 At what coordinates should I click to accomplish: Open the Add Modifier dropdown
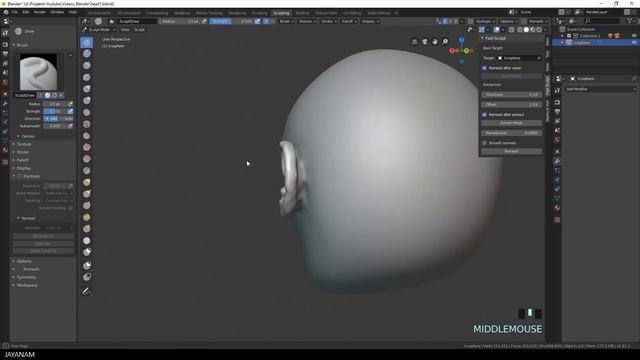click(x=600, y=89)
